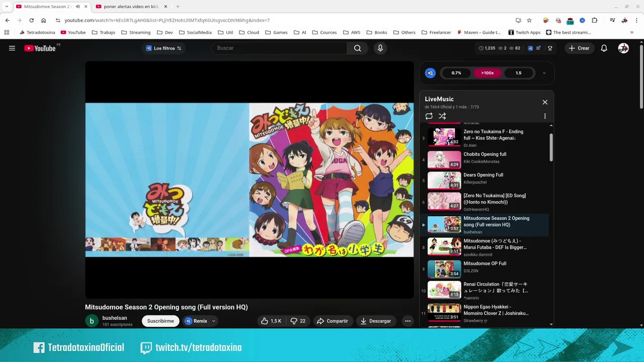Viewport: 644px width, 362px height.
Task: Open the Books bookmarks folder
Action: [376, 32]
